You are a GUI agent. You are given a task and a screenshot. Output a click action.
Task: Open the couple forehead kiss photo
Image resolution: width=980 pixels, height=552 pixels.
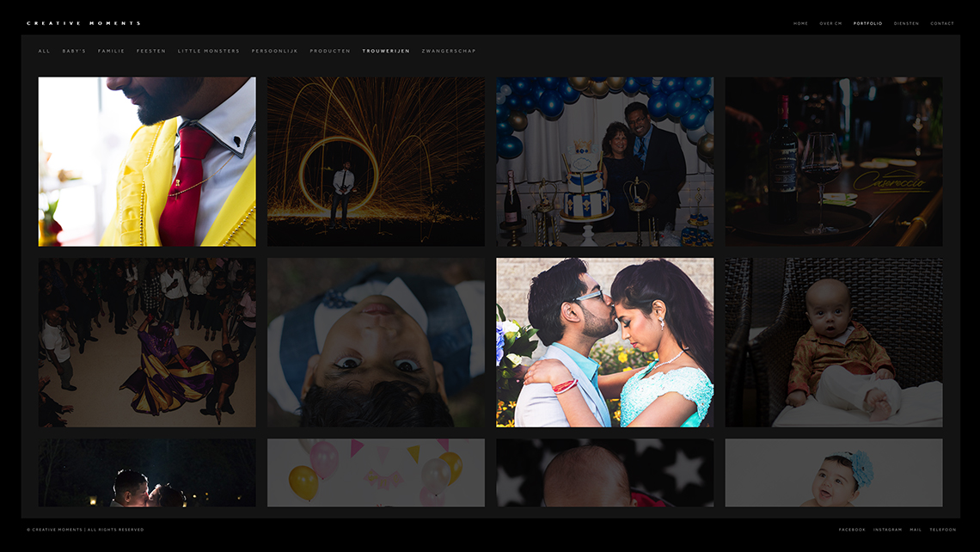(x=604, y=342)
